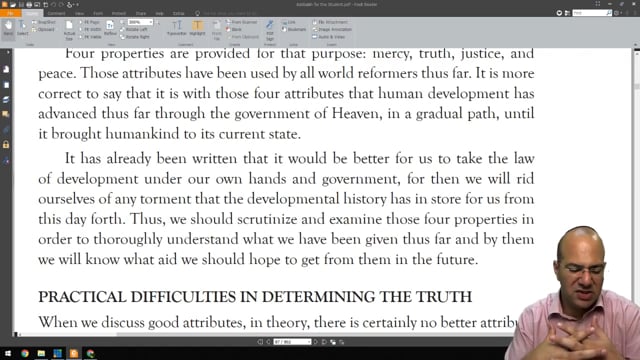Insert Audio & Video

pos(329,37)
